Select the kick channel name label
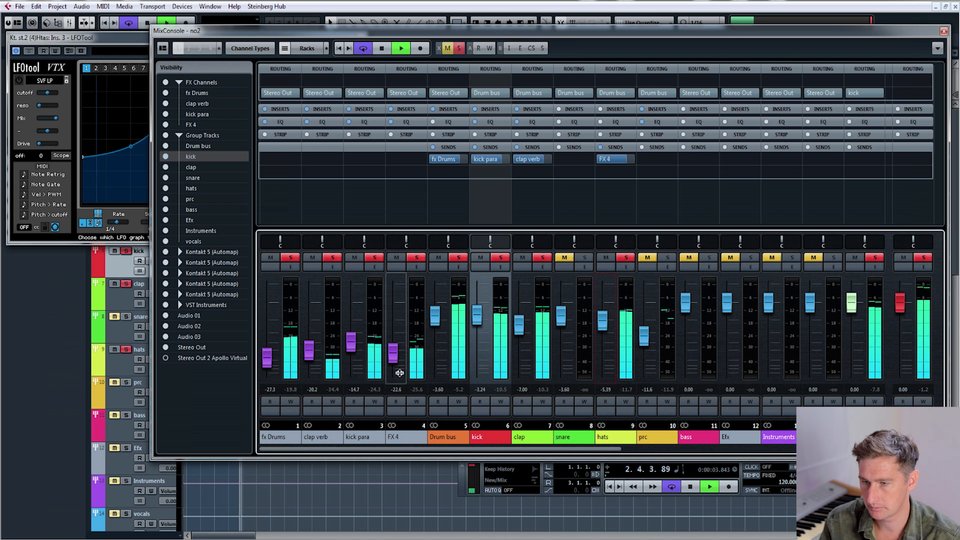The height and width of the screenshot is (540, 960). [x=489, y=437]
